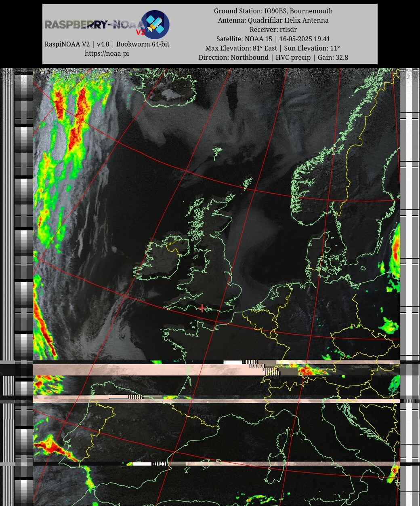This screenshot has height=506, width=420.
Task: Click the 'Receiver: rtlsdr' line
Action: (x=273, y=30)
